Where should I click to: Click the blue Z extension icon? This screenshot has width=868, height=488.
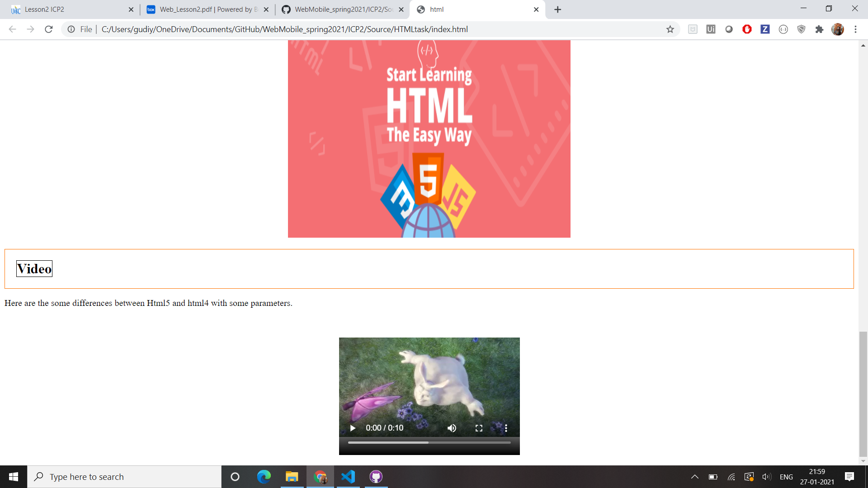765,29
